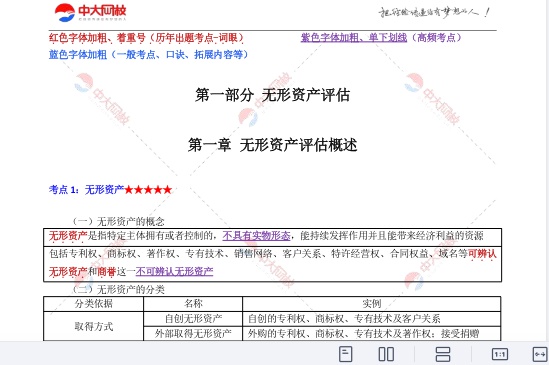Click the red 无形资产 at definition start
The image size is (549, 365).
(68, 236)
